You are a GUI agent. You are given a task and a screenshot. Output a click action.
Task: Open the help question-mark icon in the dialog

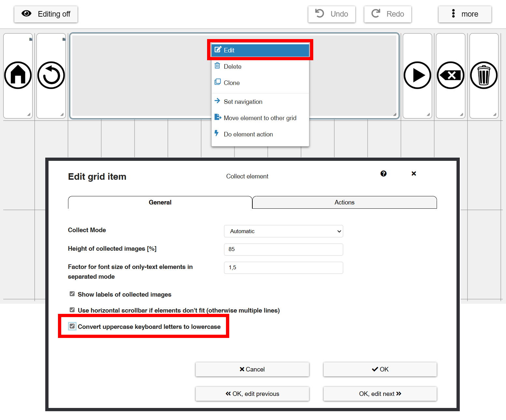384,174
